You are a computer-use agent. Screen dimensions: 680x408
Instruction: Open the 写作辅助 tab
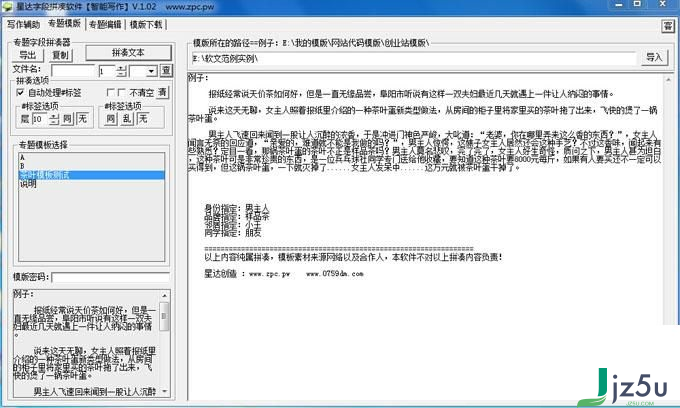(x=23, y=24)
